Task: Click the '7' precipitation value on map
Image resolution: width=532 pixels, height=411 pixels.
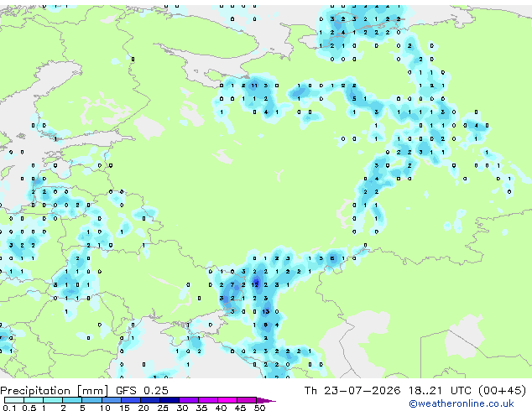Action: click(x=232, y=285)
